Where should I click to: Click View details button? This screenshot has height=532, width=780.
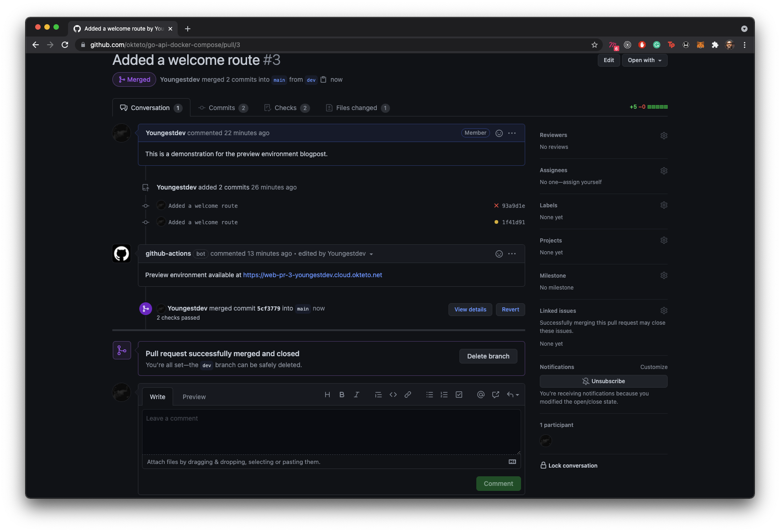(470, 310)
